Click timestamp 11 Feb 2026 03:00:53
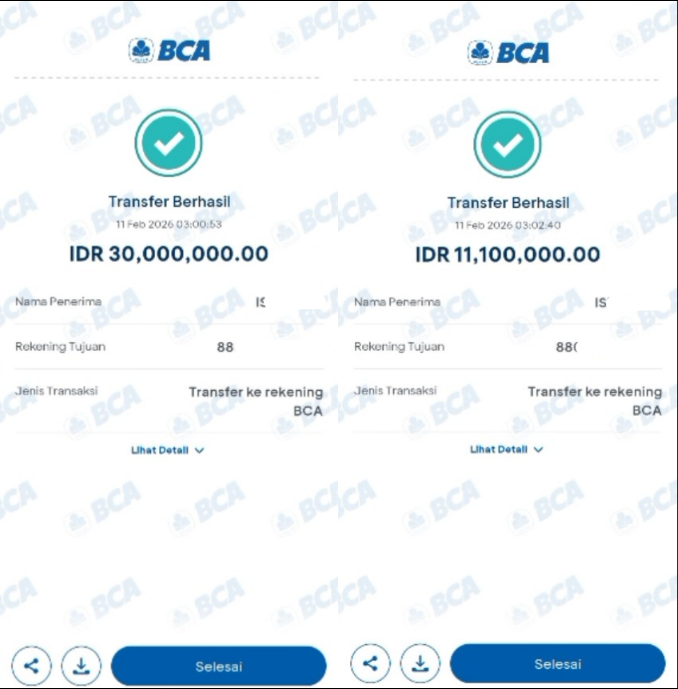Screen dimensions: 678x689 pos(169,224)
